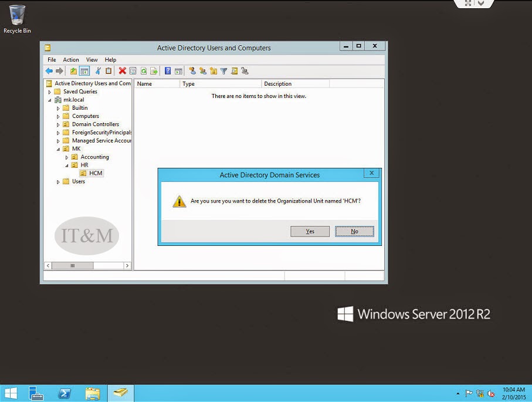532x402 pixels.
Task: Click the Export List toolbar icon
Action: (153, 70)
